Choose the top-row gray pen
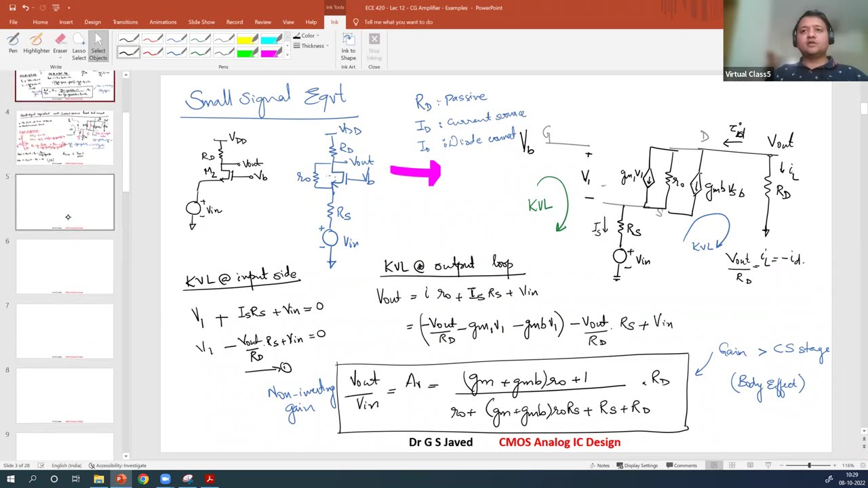 pyautogui.click(x=224, y=39)
